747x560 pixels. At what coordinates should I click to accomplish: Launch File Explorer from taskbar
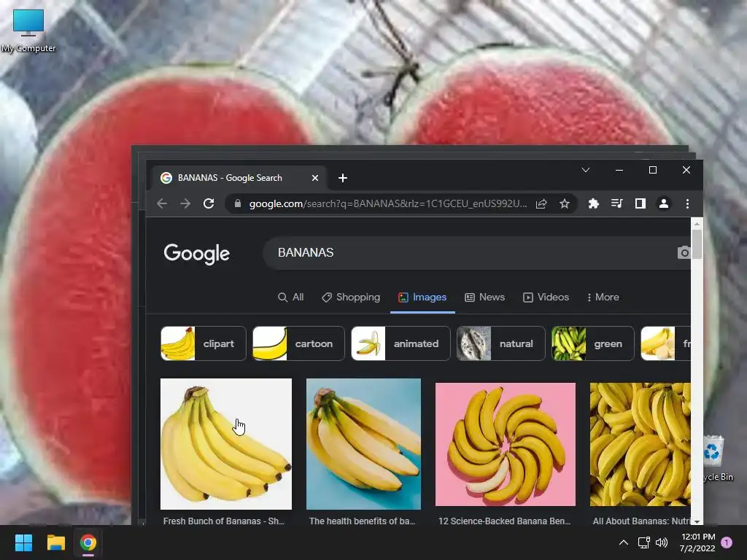click(x=55, y=542)
